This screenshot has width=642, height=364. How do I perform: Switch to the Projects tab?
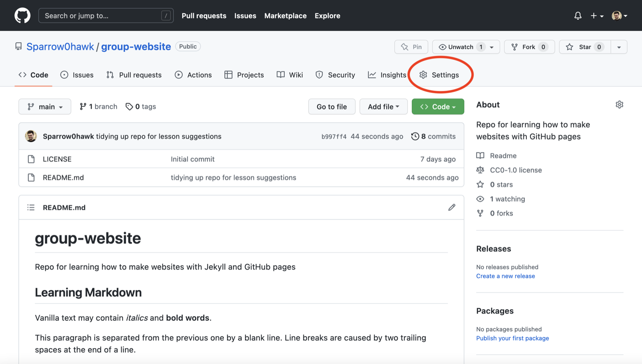click(x=244, y=75)
